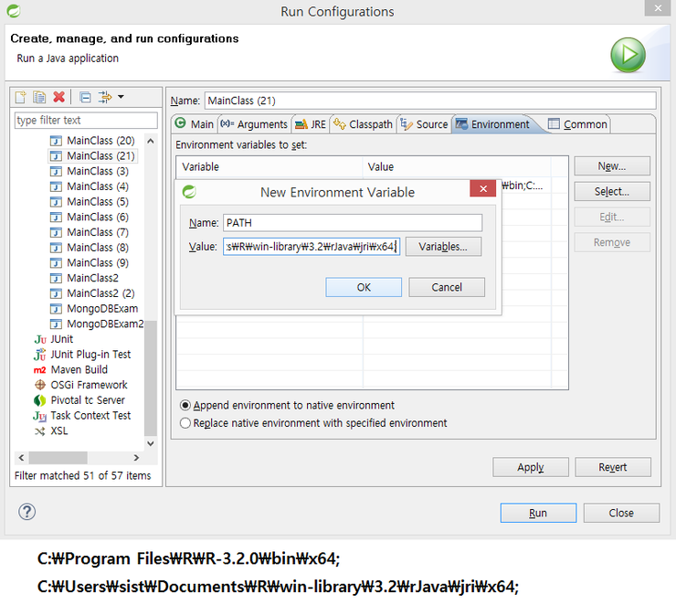Click the Value input field
The image size is (676, 616).
coord(311,247)
